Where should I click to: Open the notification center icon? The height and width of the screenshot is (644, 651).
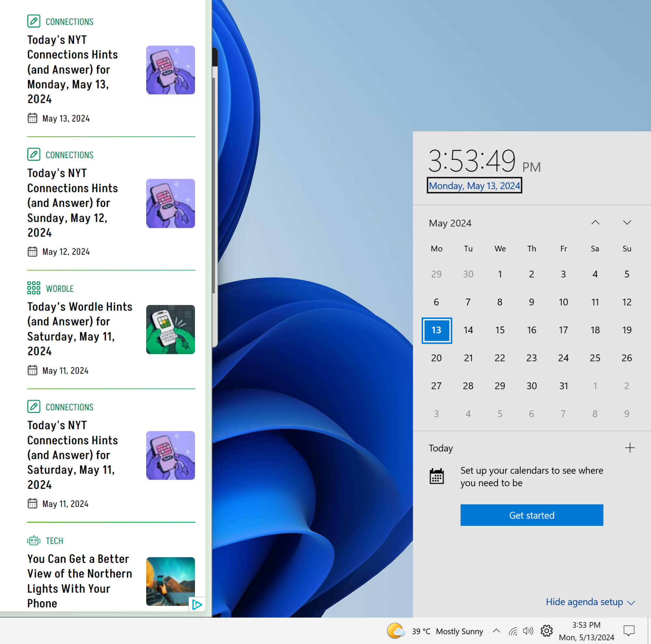[629, 631]
